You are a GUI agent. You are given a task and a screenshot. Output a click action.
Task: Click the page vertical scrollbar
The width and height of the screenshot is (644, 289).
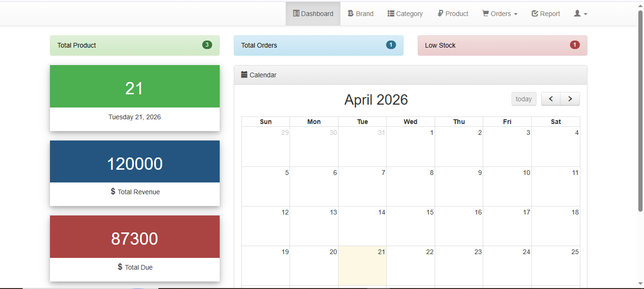pos(640,111)
